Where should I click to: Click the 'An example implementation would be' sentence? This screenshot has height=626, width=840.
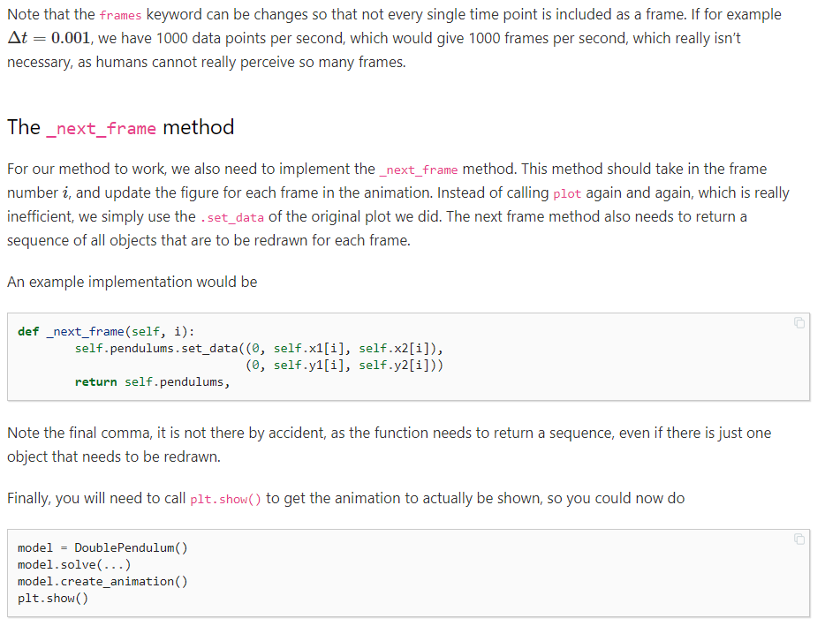click(x=132, y=282)
